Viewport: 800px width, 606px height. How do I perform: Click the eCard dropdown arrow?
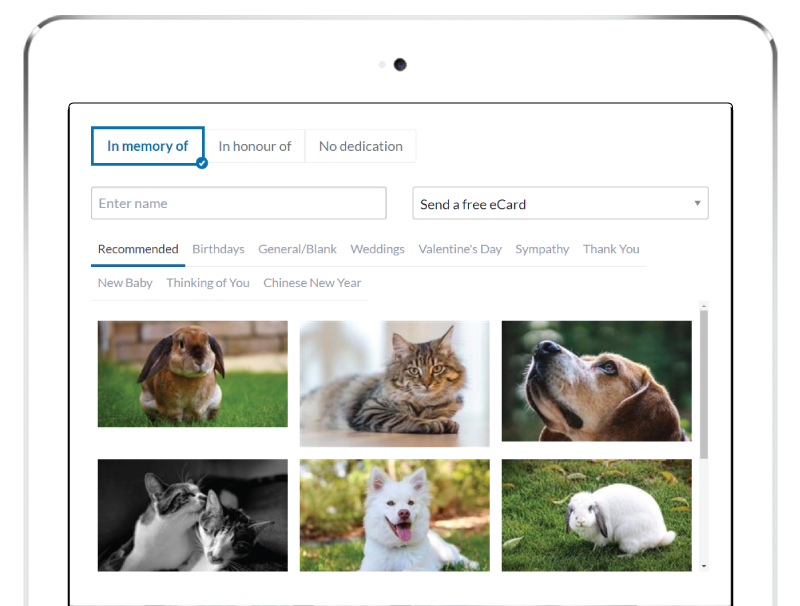(x=697, y=204)
